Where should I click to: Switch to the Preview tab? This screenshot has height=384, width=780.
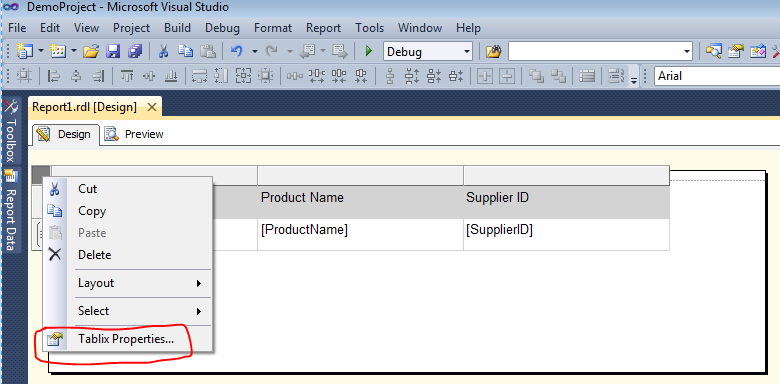coord(134,134)
